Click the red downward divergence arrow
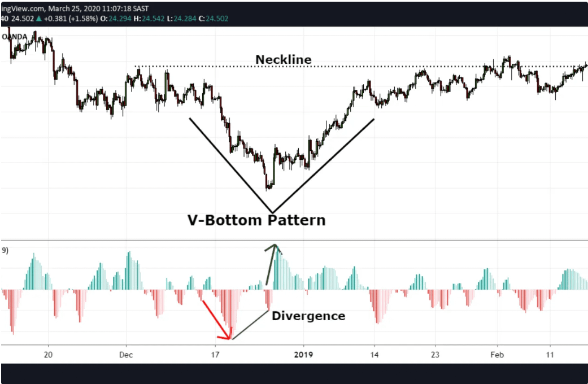 [x=216, y=319]
